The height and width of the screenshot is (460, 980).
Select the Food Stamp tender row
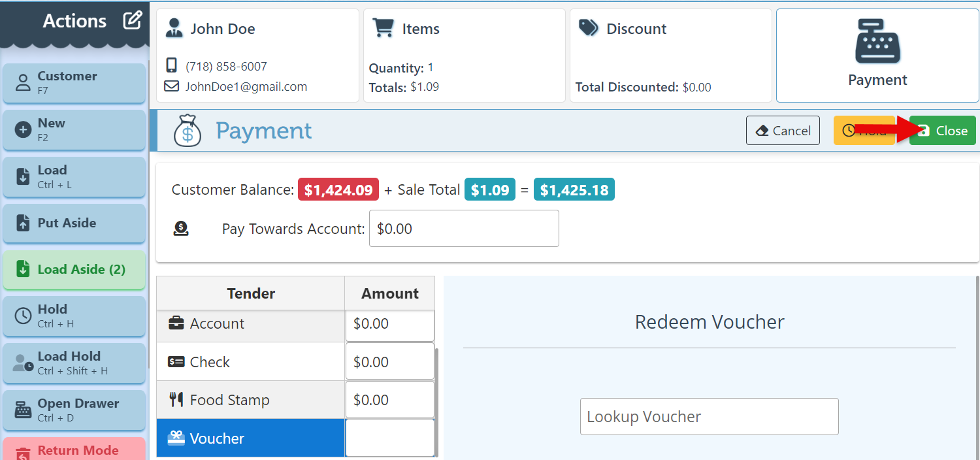coord(250,400)
